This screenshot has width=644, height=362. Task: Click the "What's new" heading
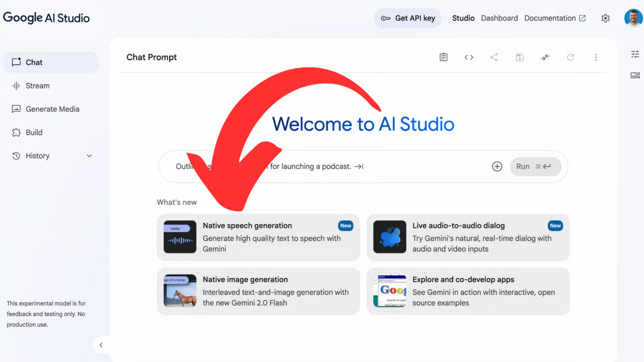(x=176, y=202)
